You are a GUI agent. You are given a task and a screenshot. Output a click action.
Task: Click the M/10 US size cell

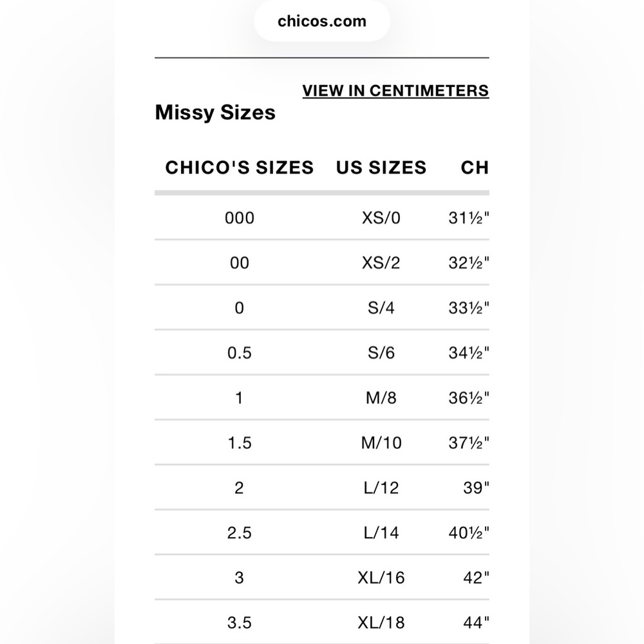tap(381, 443)
